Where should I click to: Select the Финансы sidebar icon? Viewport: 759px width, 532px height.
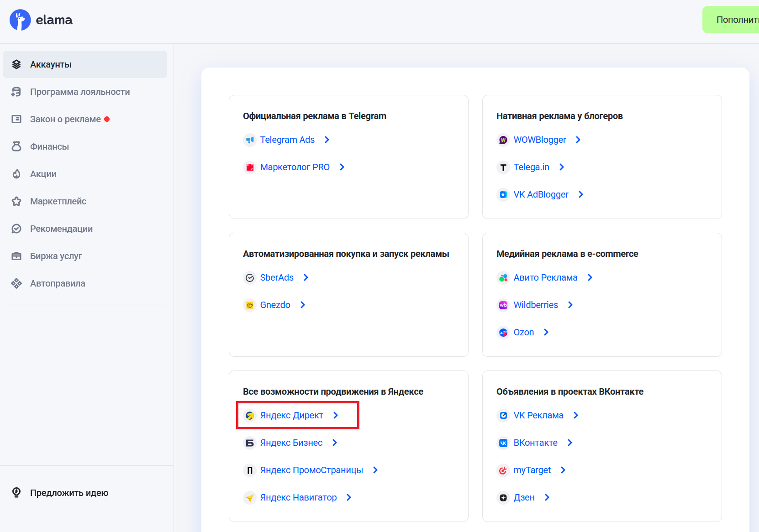click(x=16, y=146)
